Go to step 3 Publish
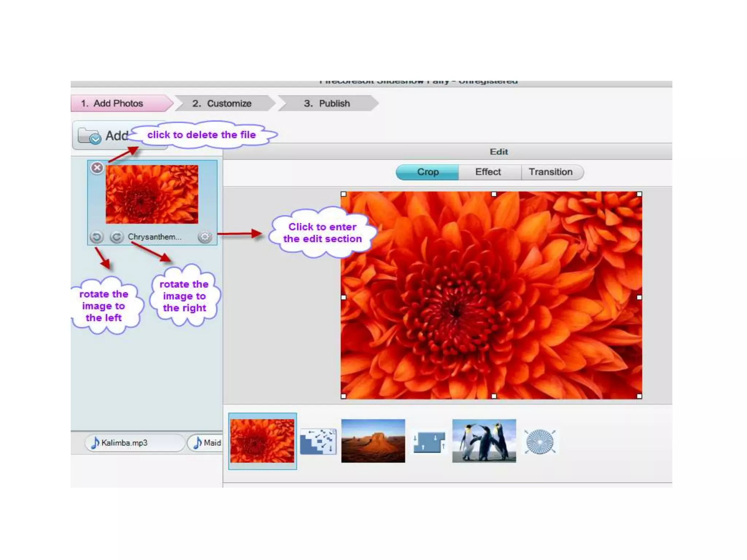This screenshot has height=560, width=747. click(x=327, y=104)
